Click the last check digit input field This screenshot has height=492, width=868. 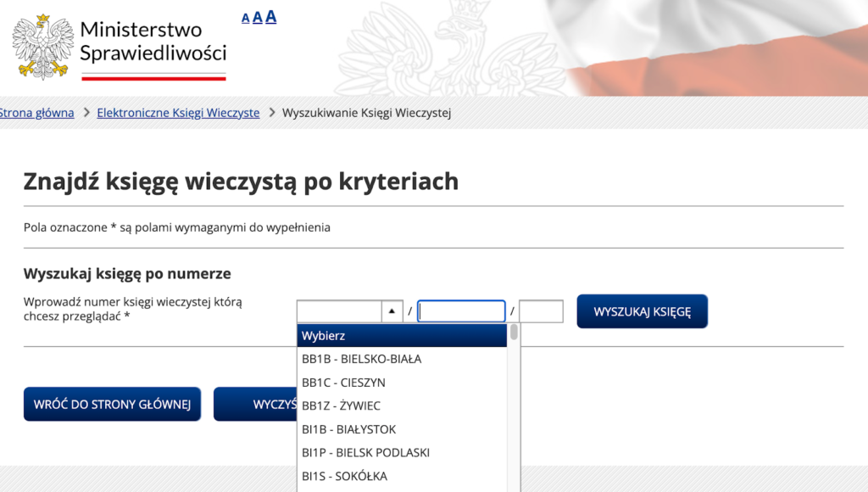coord(541,311)
